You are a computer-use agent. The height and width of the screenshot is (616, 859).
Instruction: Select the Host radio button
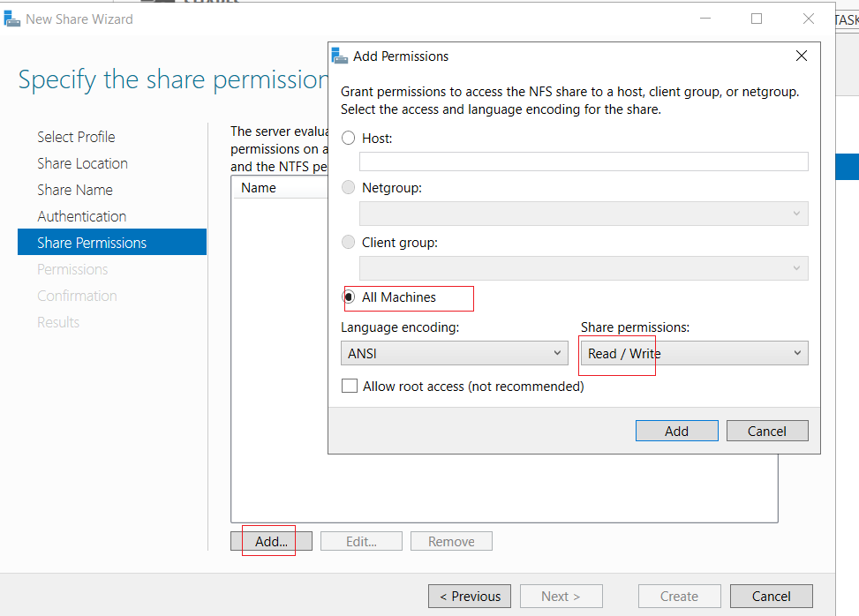(x=349, y=138)
